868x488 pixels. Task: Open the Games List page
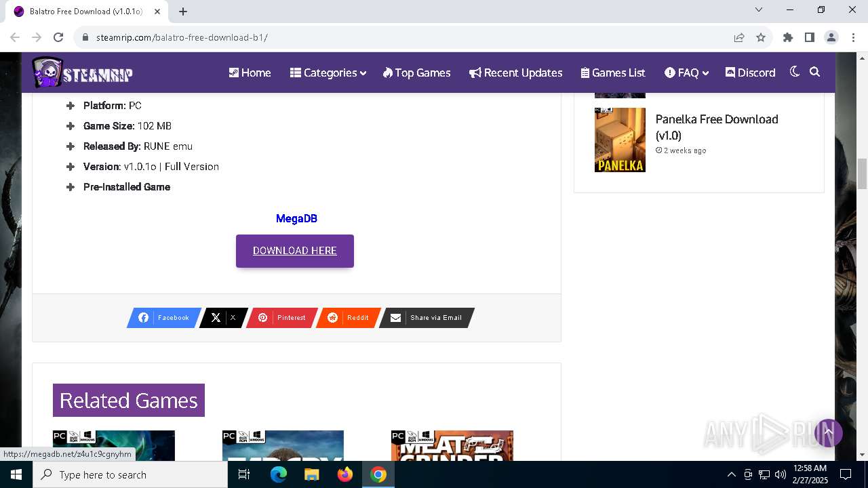pos(613,73)
